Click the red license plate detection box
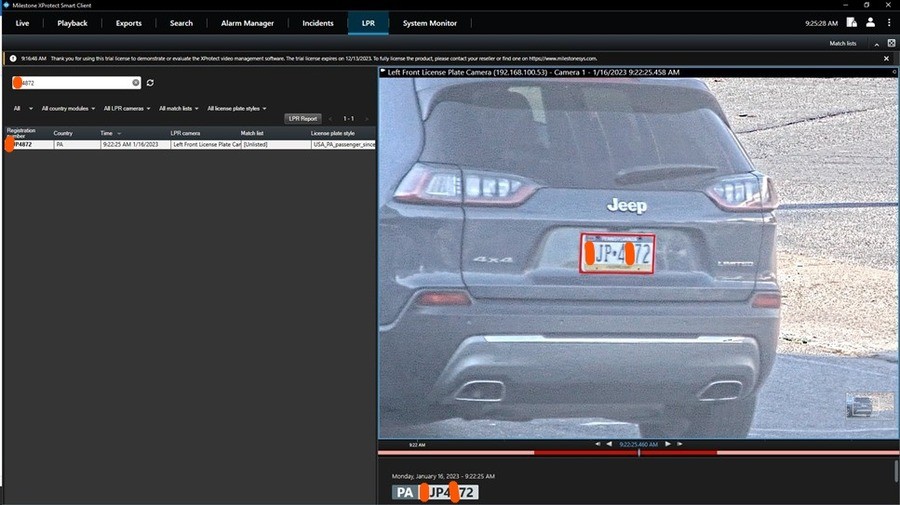The image size is (900, 505). point(618,253)
